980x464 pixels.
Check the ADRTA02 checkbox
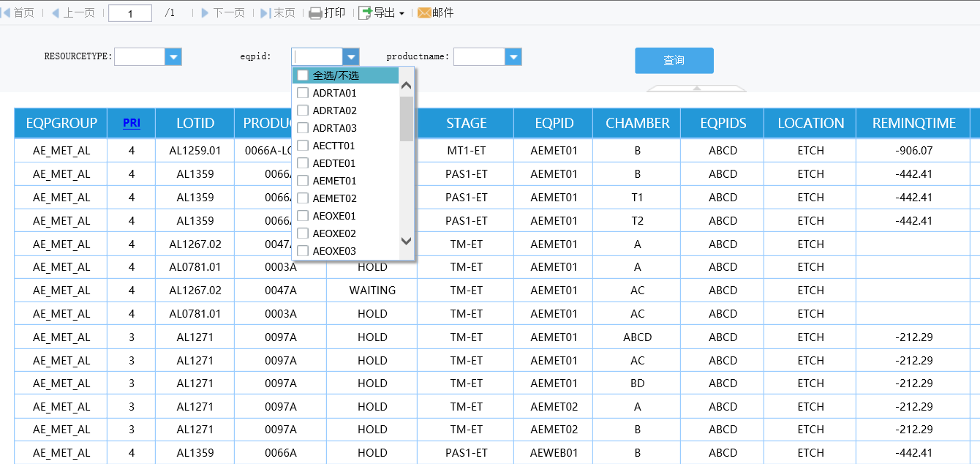303,111
